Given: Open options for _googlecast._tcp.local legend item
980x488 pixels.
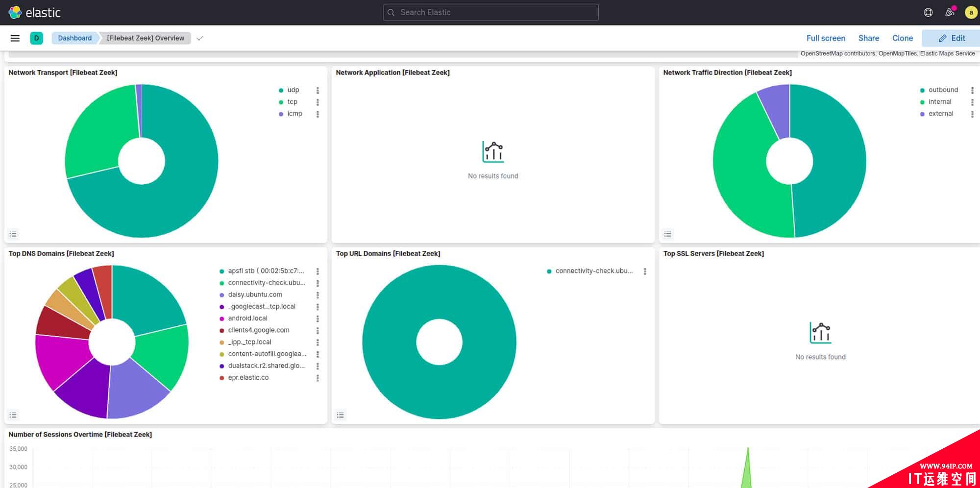Looking at the screenshot, I should click(318, 307).
